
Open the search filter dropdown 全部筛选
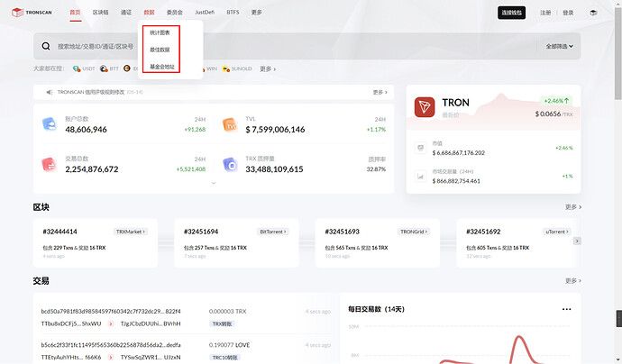pos(559,46)
